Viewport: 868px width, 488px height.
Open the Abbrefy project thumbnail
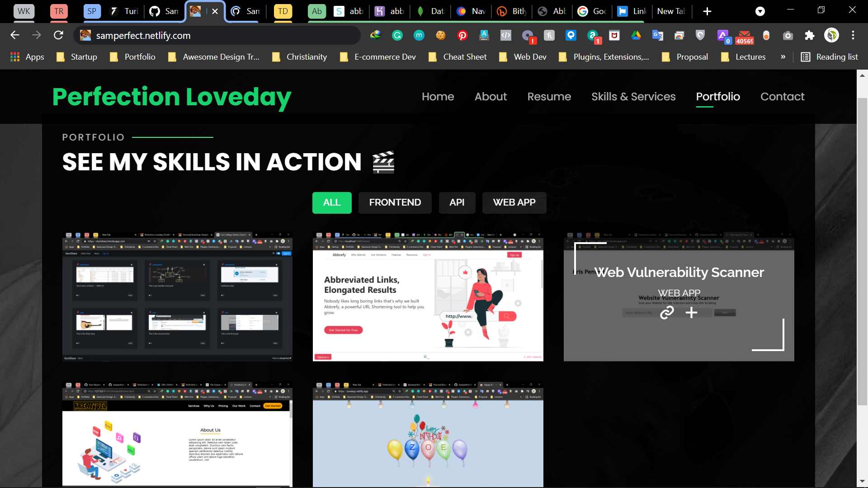(x=428, y=297)
